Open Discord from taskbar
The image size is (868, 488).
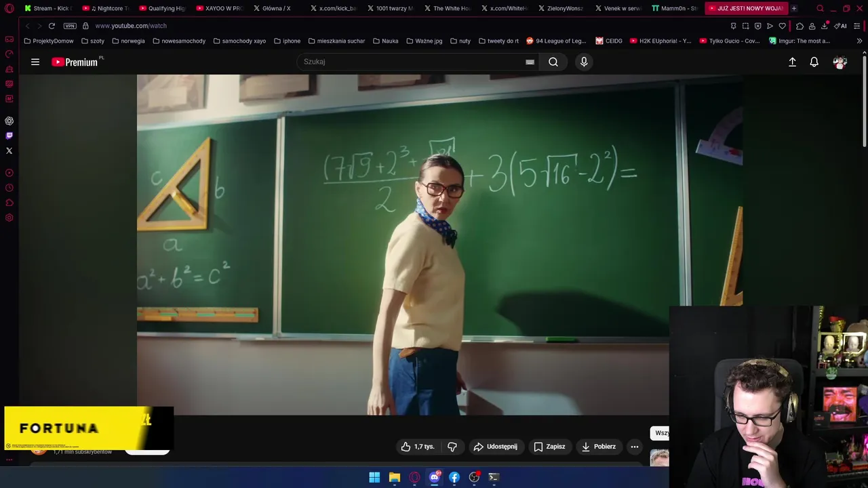click(x=435, y=477)
